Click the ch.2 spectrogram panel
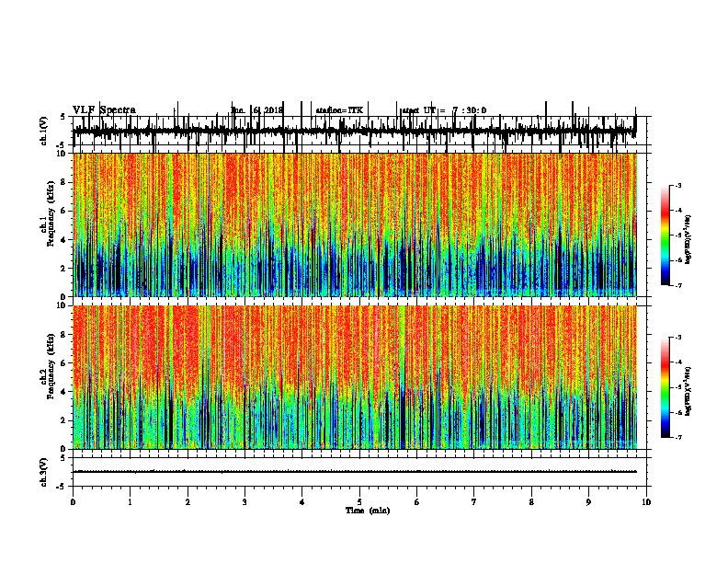 (x=355, y=377)
